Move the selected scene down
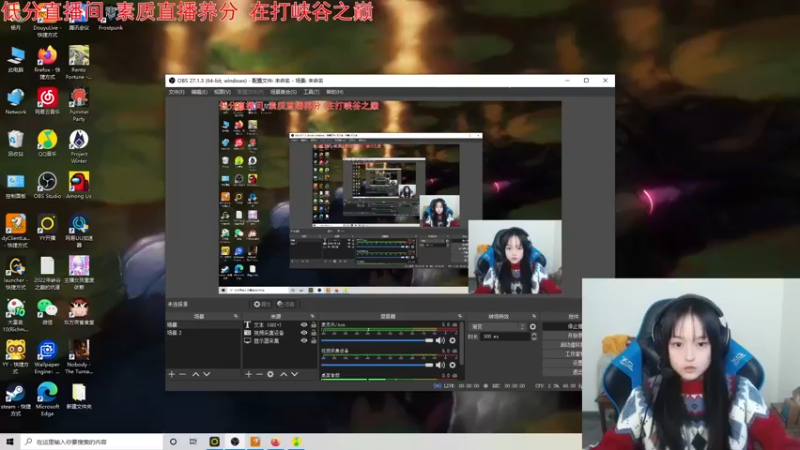The width and height of the screenshot is (800, 450). pos(207,374)
